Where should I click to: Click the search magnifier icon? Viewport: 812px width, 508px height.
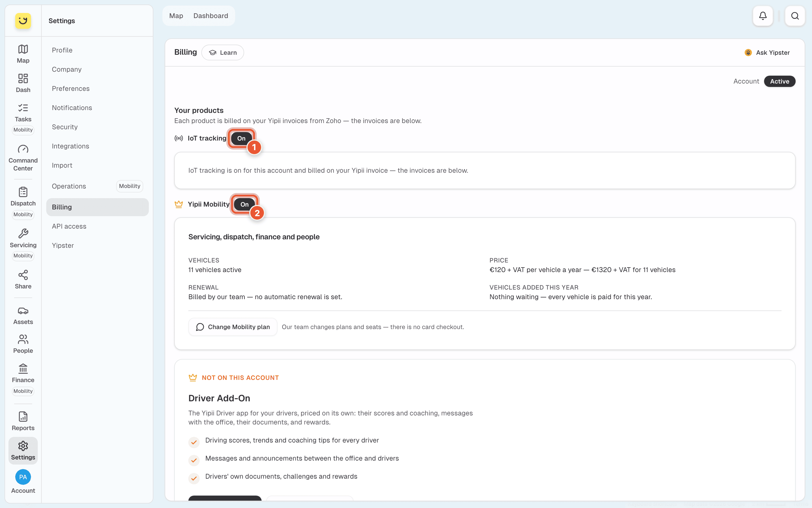coord(795,16)
